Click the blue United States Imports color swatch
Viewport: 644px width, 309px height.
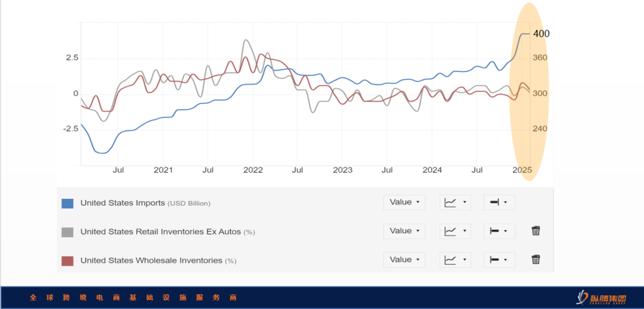tap(67, 203)
